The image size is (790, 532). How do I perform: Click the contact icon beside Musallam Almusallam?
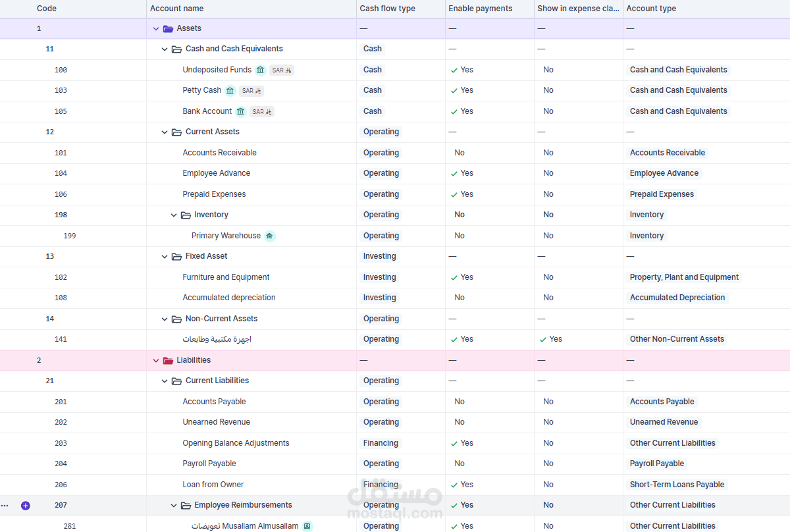(307, 526)
